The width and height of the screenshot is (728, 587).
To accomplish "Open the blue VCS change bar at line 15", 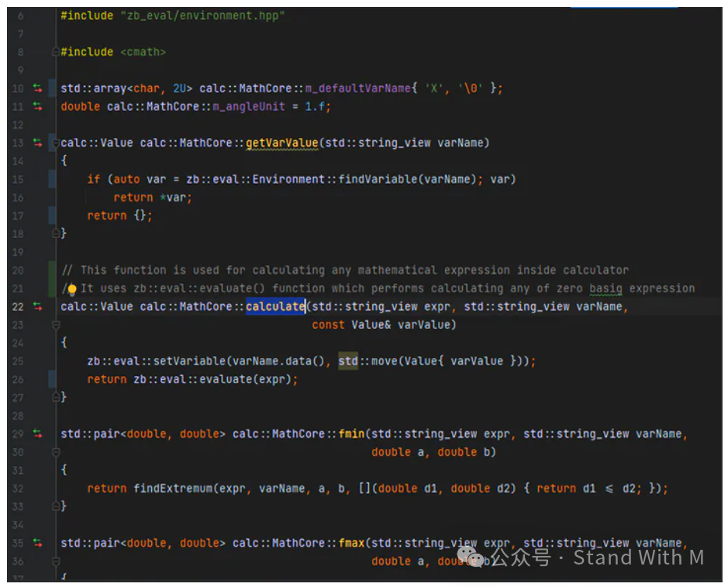I will tap(50, 179).
